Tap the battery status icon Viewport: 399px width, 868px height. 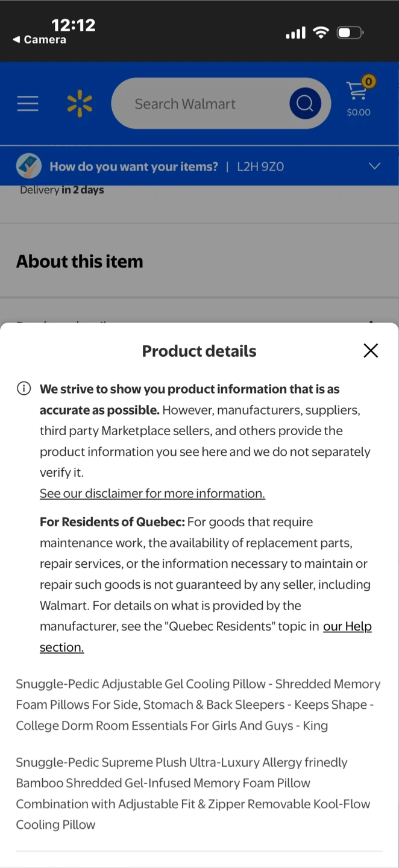tap(350, 33)
